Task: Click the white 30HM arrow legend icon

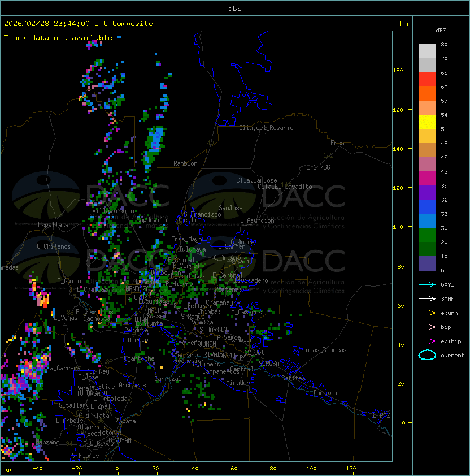Action: 427,298
